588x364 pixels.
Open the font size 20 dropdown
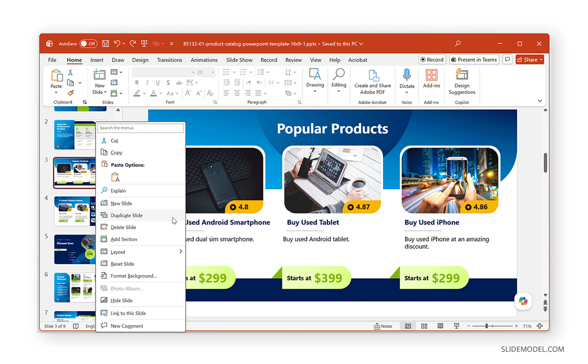pyautogui.click(x=213, y=72)
